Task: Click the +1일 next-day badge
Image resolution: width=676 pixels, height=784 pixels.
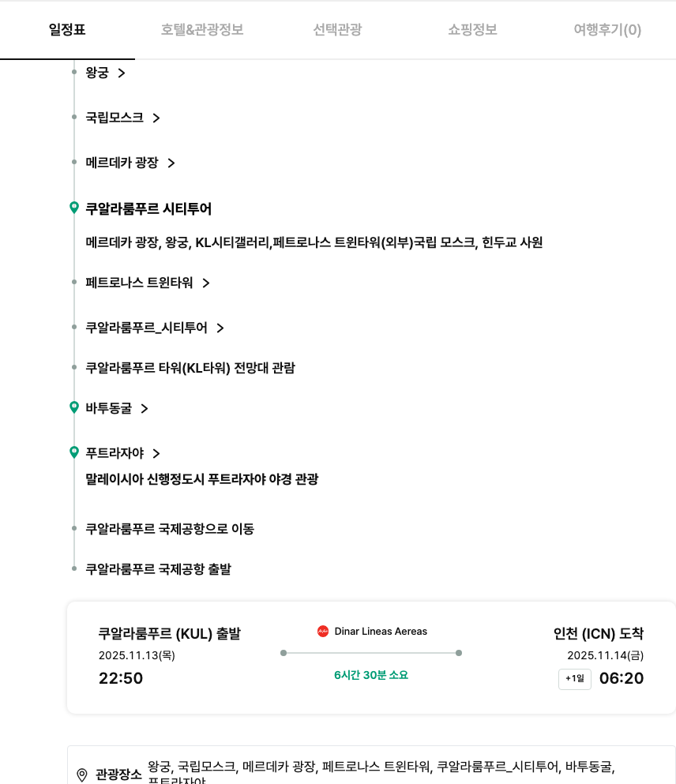Action: [574, 678]
